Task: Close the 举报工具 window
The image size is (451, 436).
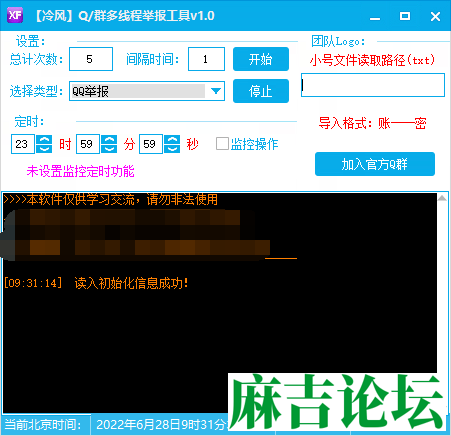Action: click(x=435, y=16)
